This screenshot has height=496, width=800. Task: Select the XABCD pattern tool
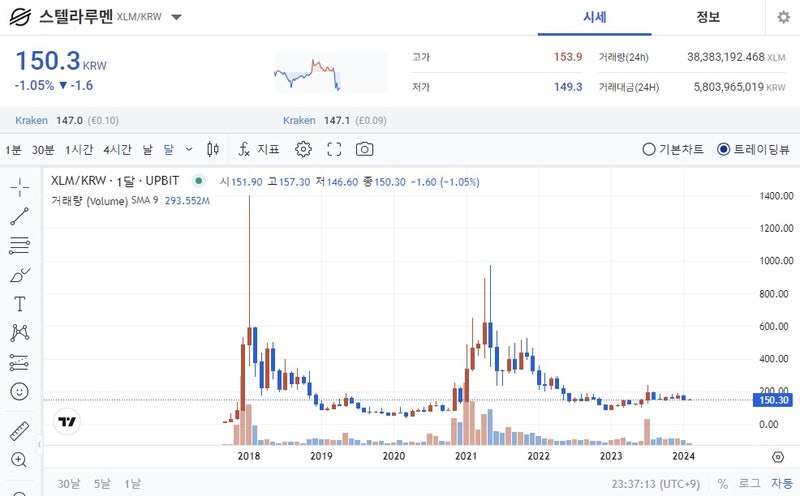tap(19, 333)
